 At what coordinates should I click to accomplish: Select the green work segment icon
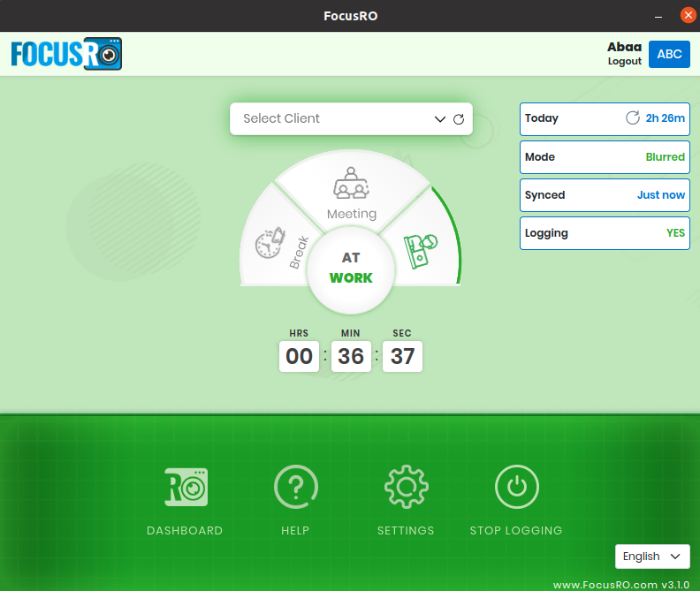[420, 251]
